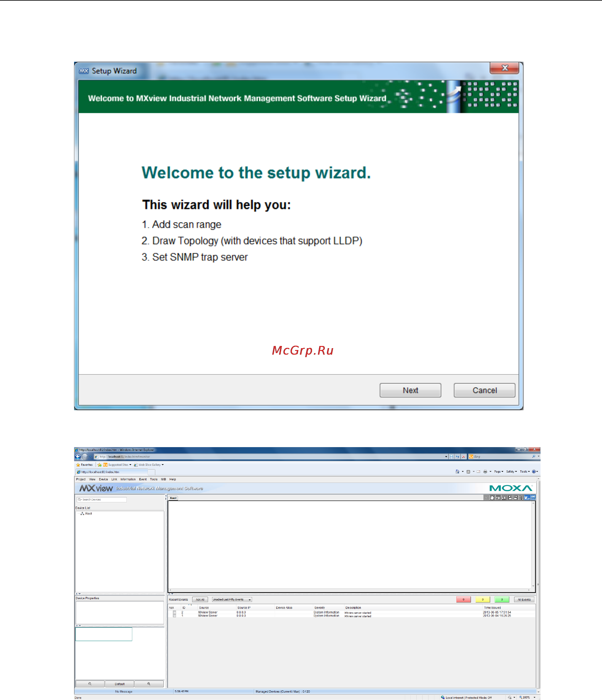The height and width of the screenshot is (700, 602).
Task: Click the align right toolbar icon
Action: (x=515, y=498)
